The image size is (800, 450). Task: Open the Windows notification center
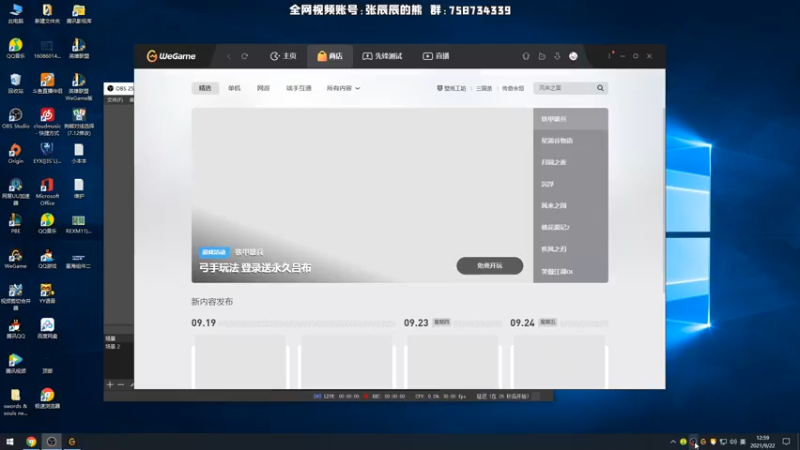click(786, 442)
